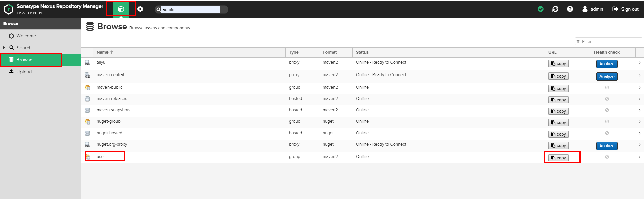Sort by Type column header
644x199 pixels.
(x=302, y=52)
